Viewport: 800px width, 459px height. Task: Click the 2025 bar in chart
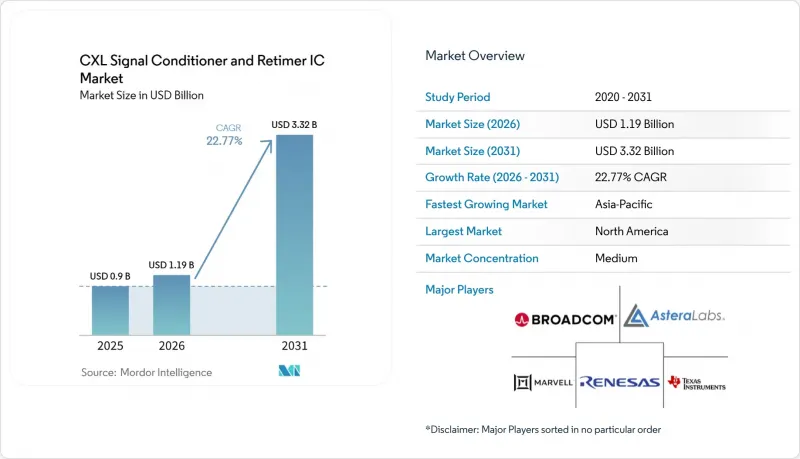pos(110,311)
